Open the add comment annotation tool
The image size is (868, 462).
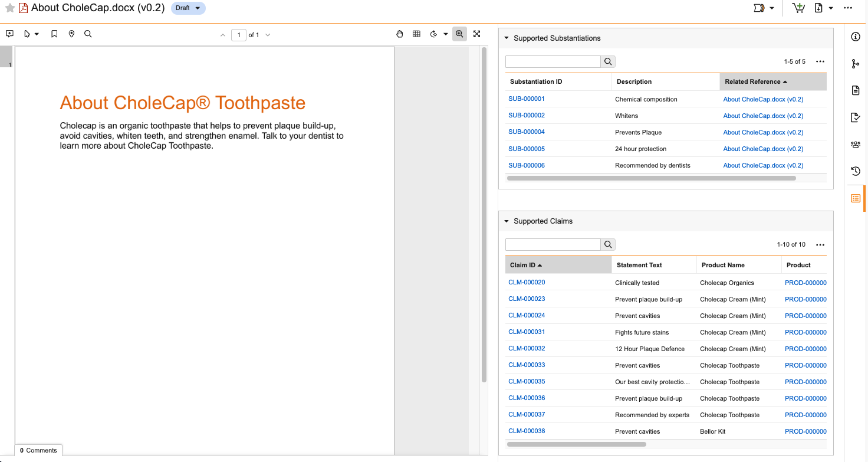9,34
